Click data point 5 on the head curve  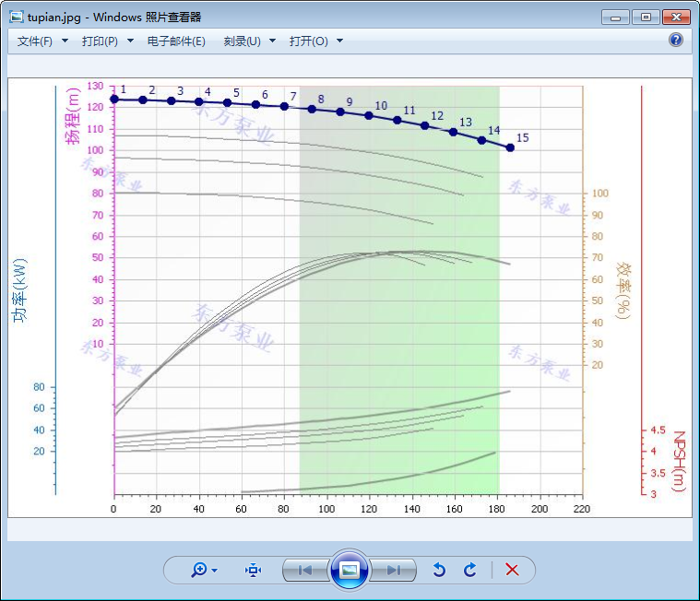click(x=227, y=102)
